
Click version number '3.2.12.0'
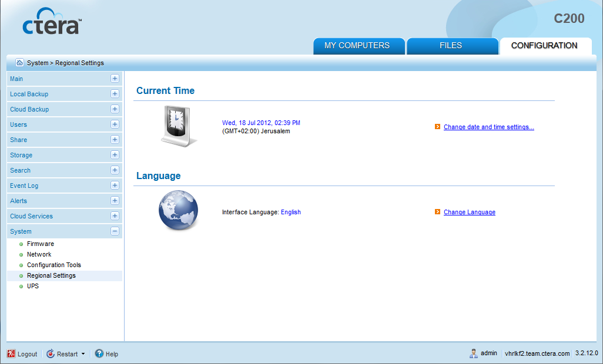587,353
